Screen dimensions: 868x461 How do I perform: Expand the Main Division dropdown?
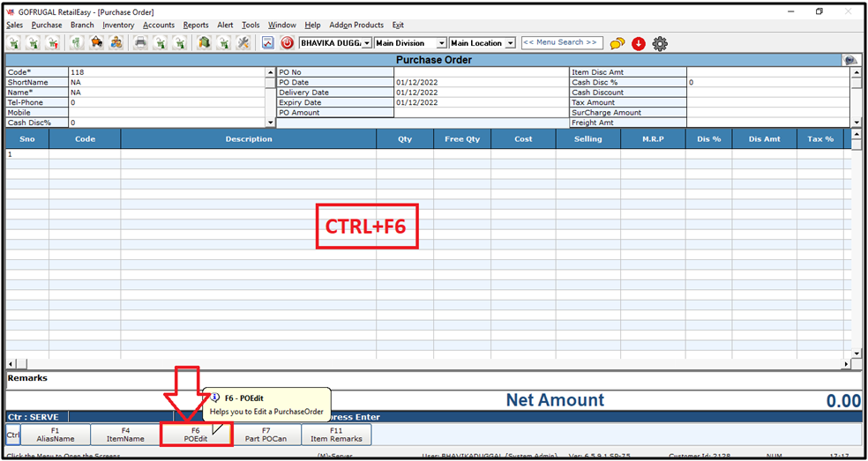(441, 43)
